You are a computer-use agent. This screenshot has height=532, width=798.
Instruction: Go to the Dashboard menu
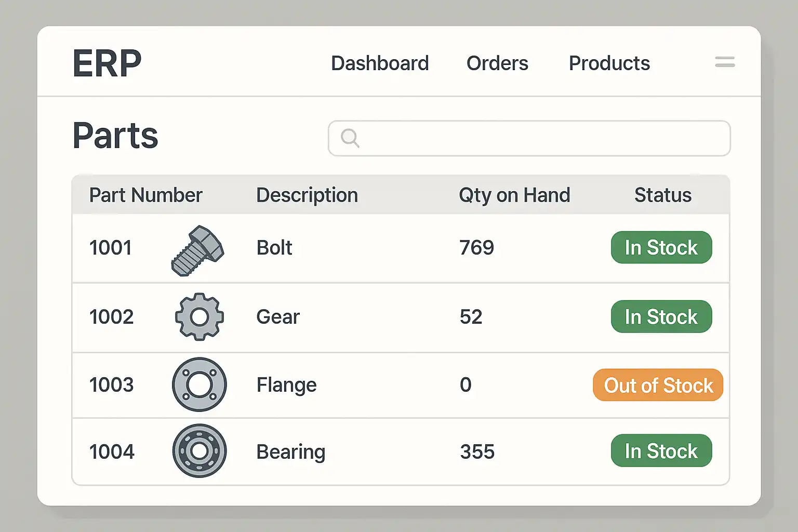pos(380,63)
